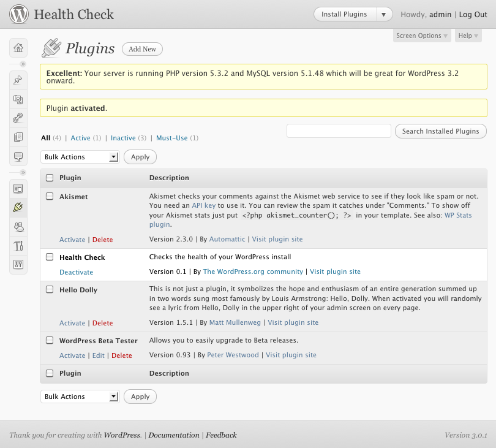Screen dimensions: 496x448
Task: Open the Pages icon in sidebar
Action: (18, 137)
